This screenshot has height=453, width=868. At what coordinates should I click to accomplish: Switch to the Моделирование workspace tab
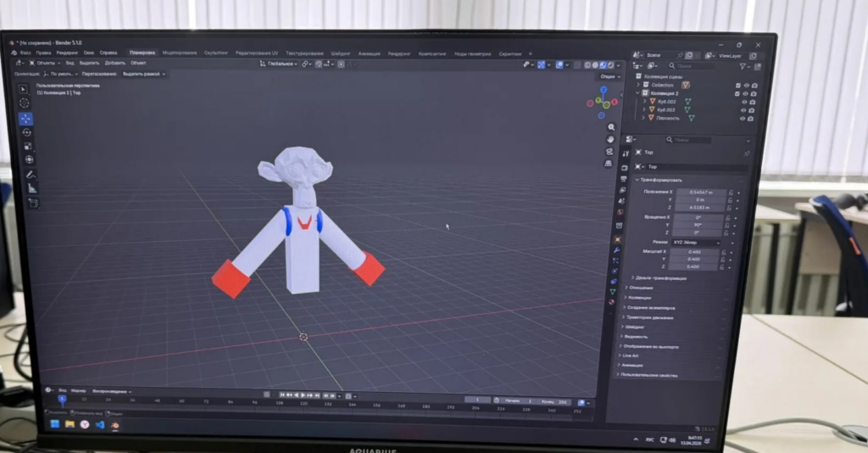(179, 53)
